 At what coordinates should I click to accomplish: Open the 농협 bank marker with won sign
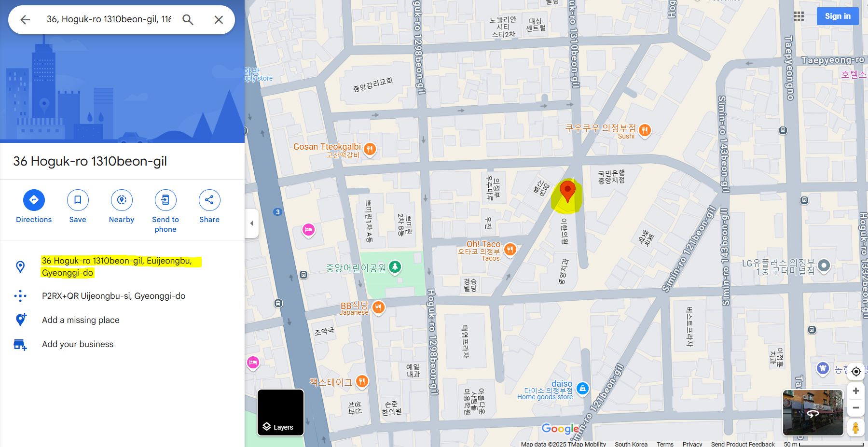pos(823,369)
